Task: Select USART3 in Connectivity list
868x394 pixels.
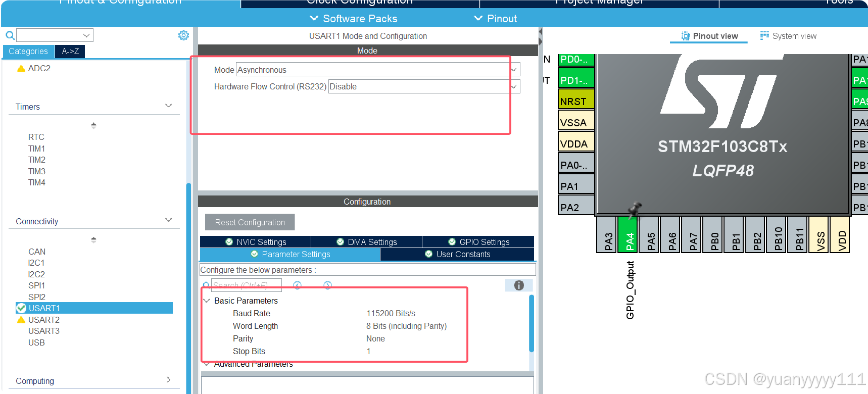Action: 44,331
